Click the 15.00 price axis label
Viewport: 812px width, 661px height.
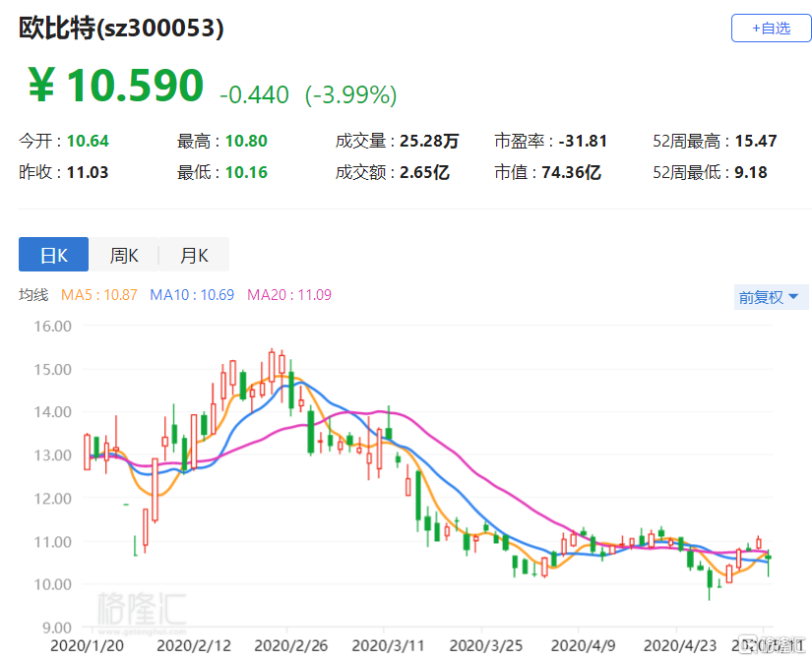point(53,369)
